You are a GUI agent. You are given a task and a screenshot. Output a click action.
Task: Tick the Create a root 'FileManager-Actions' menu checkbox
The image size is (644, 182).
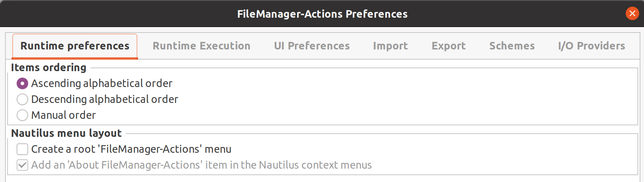pos(22,149)
